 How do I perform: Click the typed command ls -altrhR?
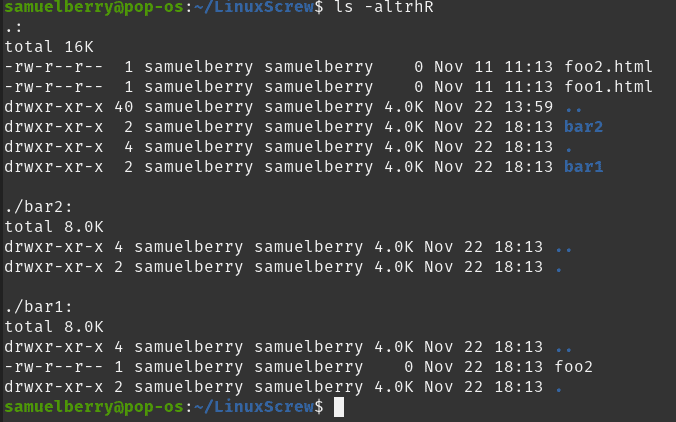[x=384, y=7]
